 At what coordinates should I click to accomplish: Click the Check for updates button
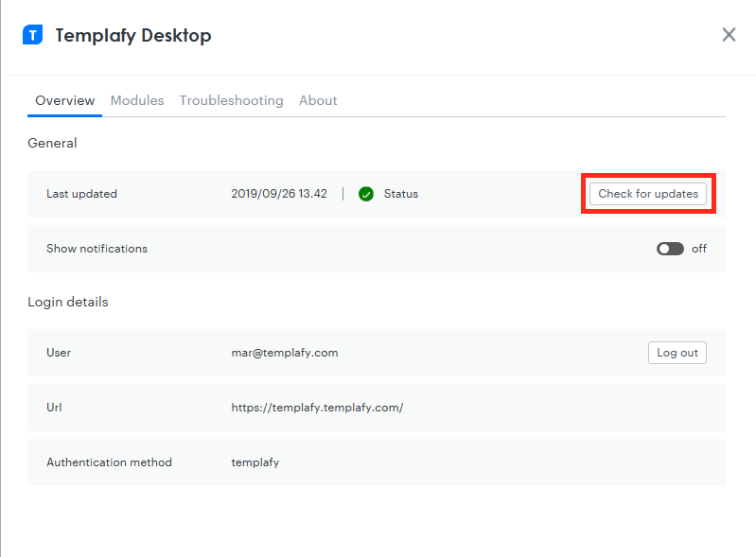click(648, 194)
